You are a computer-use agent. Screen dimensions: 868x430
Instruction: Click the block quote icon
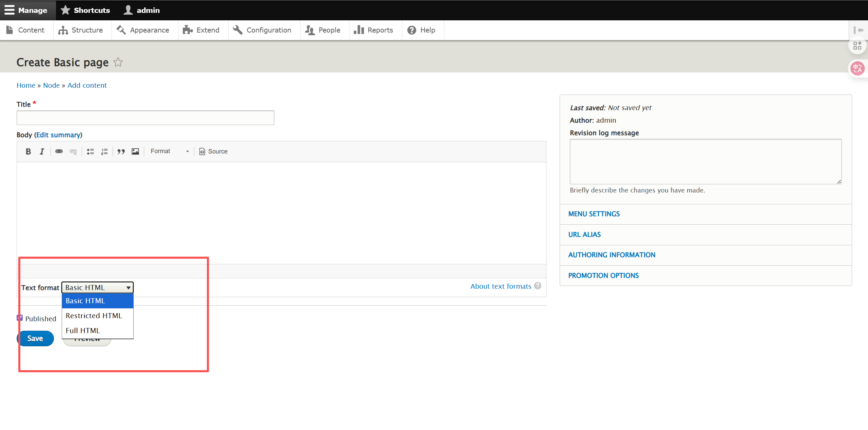coord(121,151)
